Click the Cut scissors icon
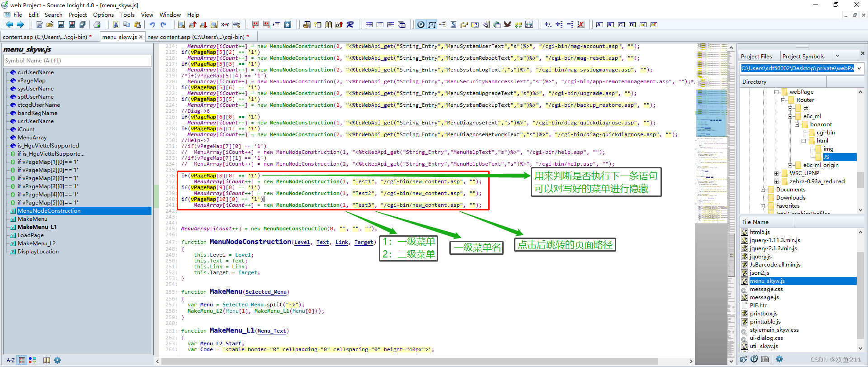Screen dimensions: 868x367 (x=116, y=24)
